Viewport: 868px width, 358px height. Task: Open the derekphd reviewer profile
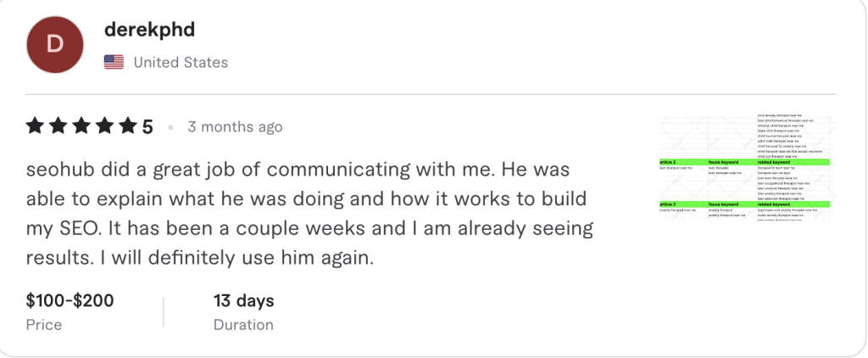tap(147, 29)
